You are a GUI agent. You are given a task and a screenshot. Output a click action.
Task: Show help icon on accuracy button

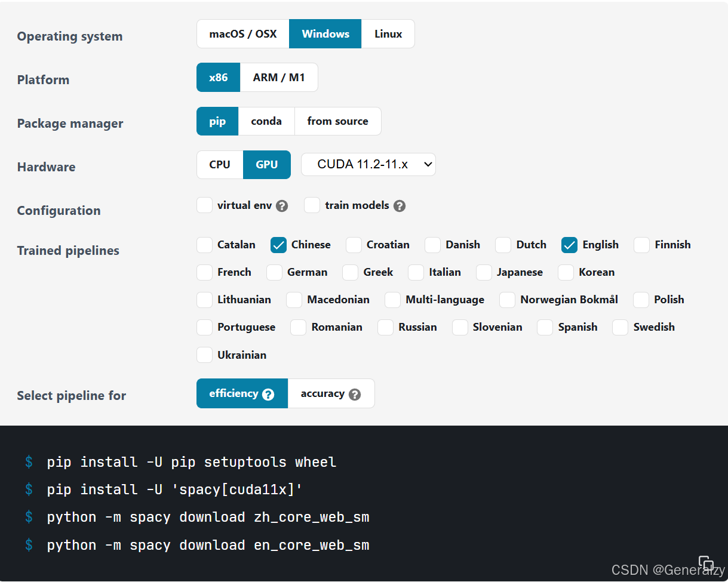(x=355, y=395)
